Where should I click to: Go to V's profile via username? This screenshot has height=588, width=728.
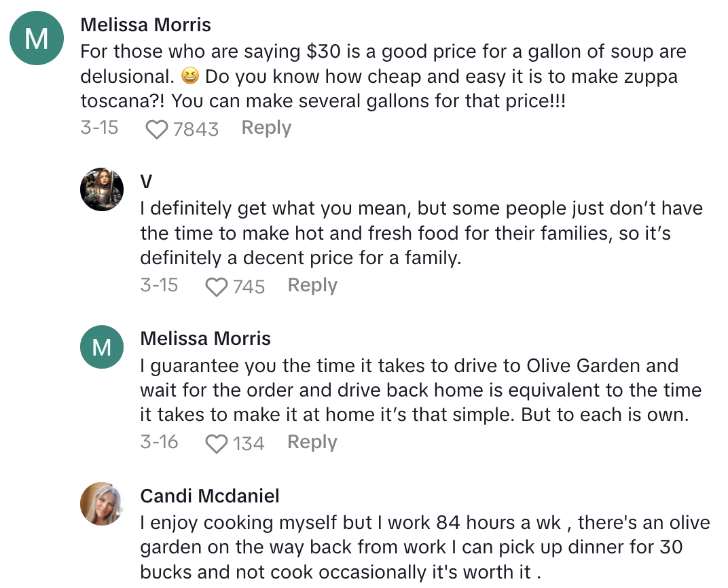(x=146, y=182)
